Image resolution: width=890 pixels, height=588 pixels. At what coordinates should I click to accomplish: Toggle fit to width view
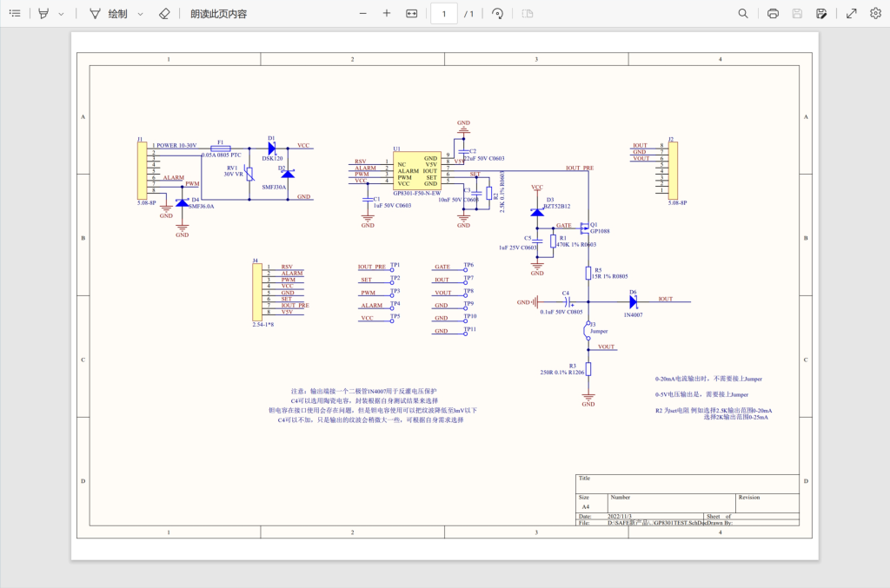pos(412,14)
